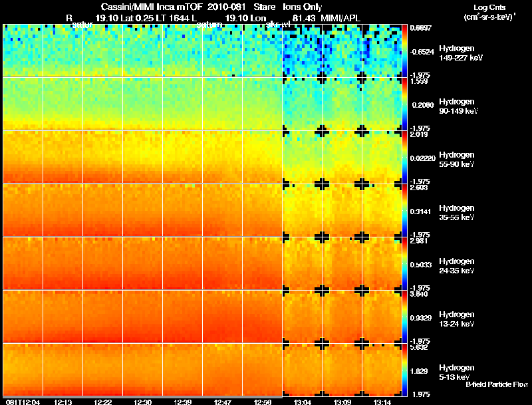
Task: Click the '2010-081' date in the title
Action: [226, 7]
